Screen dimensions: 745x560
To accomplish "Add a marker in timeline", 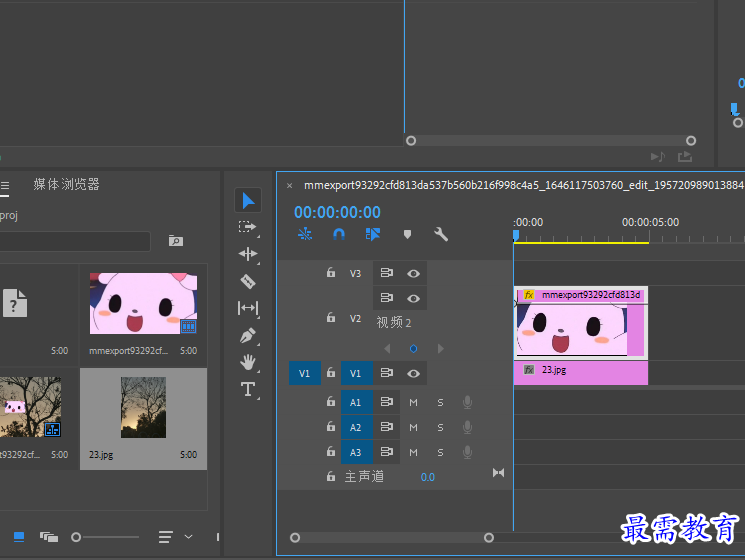I will click(407, 234).
